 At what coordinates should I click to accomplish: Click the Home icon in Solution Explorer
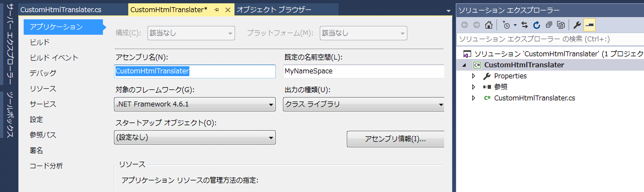coord(489,25)
